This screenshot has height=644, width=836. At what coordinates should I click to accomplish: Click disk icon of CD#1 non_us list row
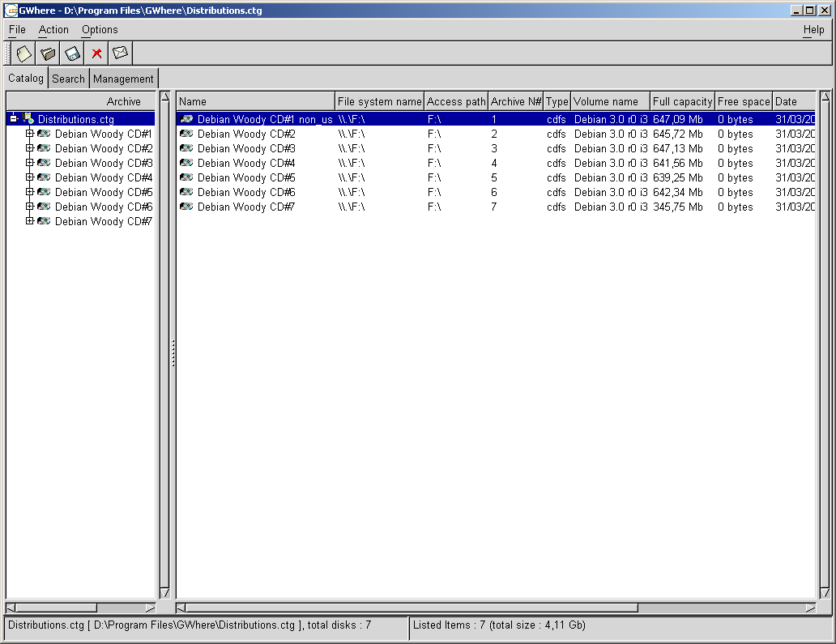pyautogui.click(x=186, y=119)
